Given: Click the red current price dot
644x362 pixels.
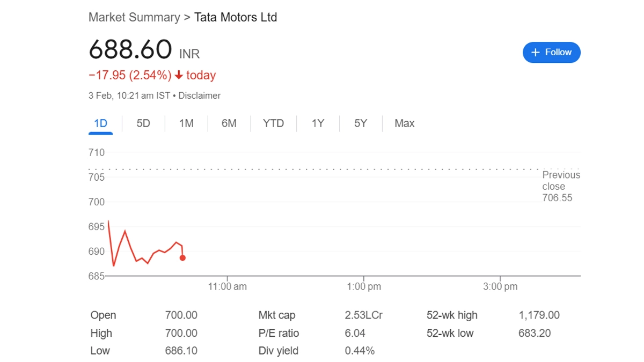Looking at the screenshot, I should [182, 258].
